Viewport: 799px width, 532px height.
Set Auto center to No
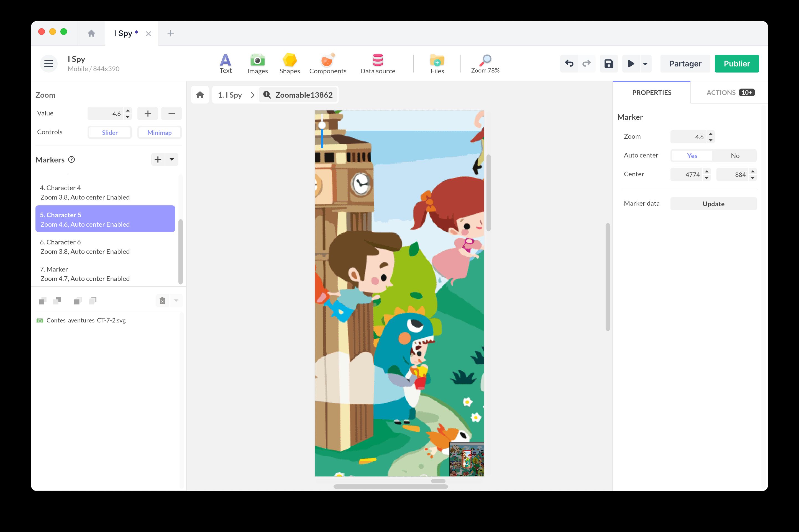click(734, 155)
